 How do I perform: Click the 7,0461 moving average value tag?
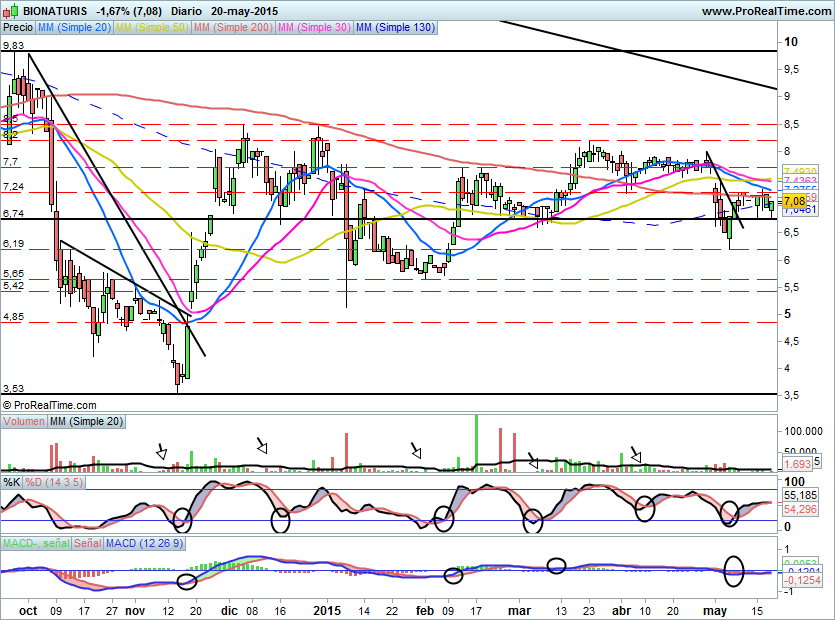coord(800,210)
